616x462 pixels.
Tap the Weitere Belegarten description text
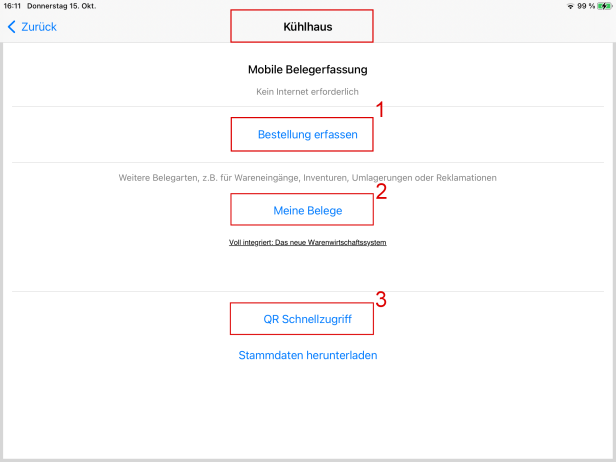tap(308, 177)
